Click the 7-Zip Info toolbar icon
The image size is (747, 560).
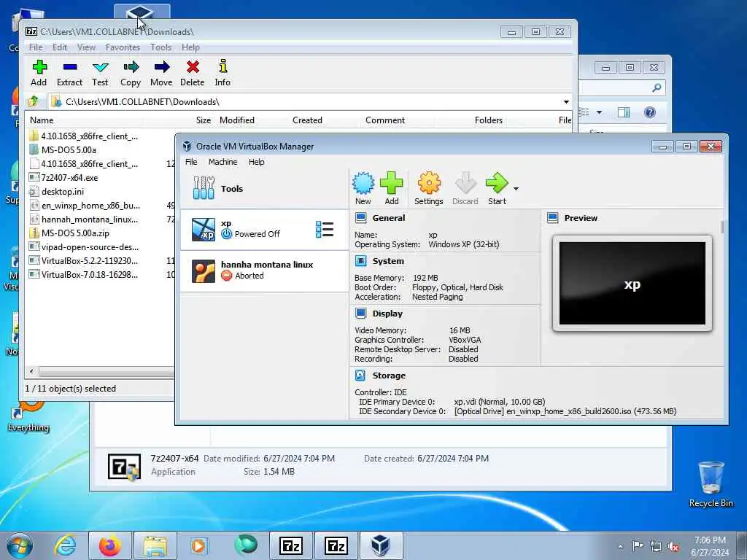point(222,72)
